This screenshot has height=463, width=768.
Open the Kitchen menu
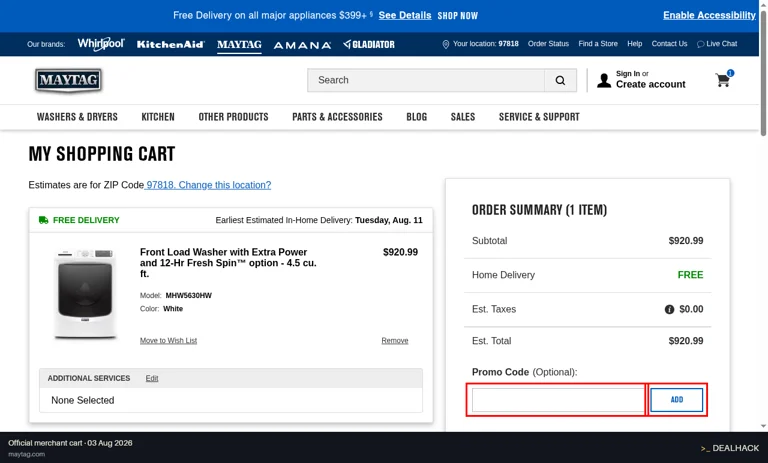(x=158, y=117)
